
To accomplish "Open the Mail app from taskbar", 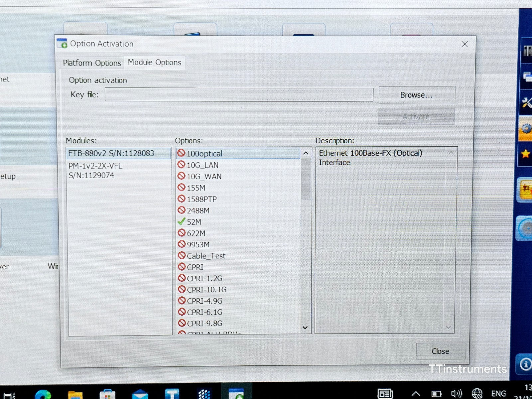I will (x=140, y=395).
